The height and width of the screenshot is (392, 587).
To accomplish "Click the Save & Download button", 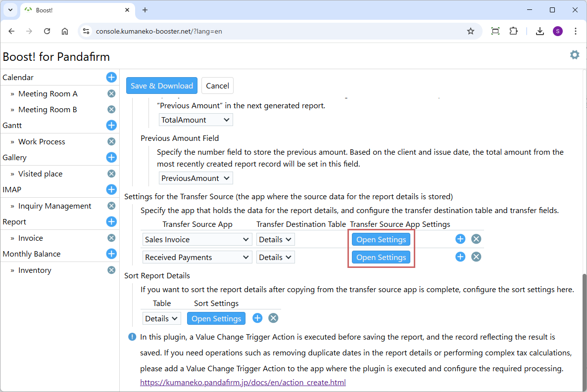I will (x=162, y=86).
